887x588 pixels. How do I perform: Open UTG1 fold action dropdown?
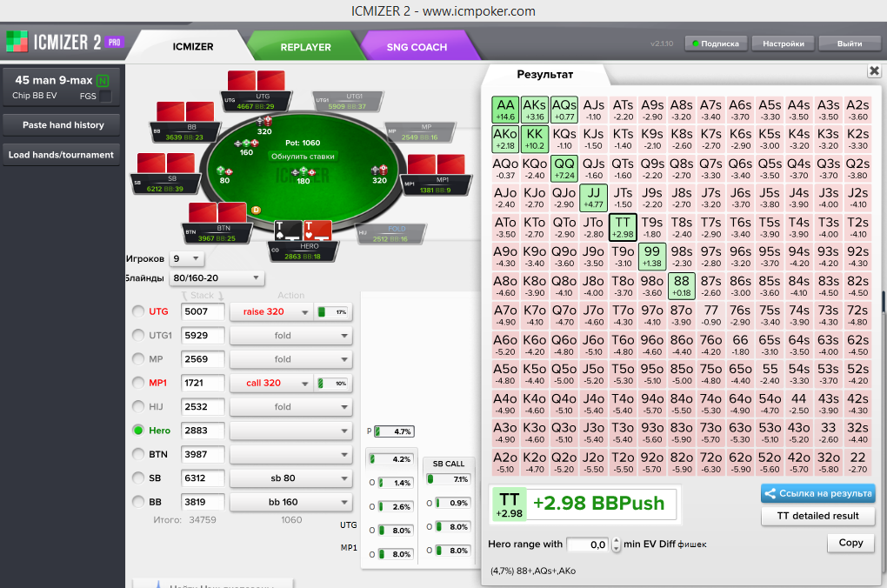click(290, 336)
